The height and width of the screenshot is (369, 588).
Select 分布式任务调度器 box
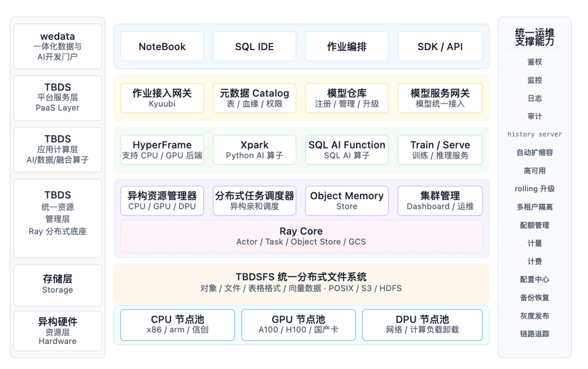254,201
